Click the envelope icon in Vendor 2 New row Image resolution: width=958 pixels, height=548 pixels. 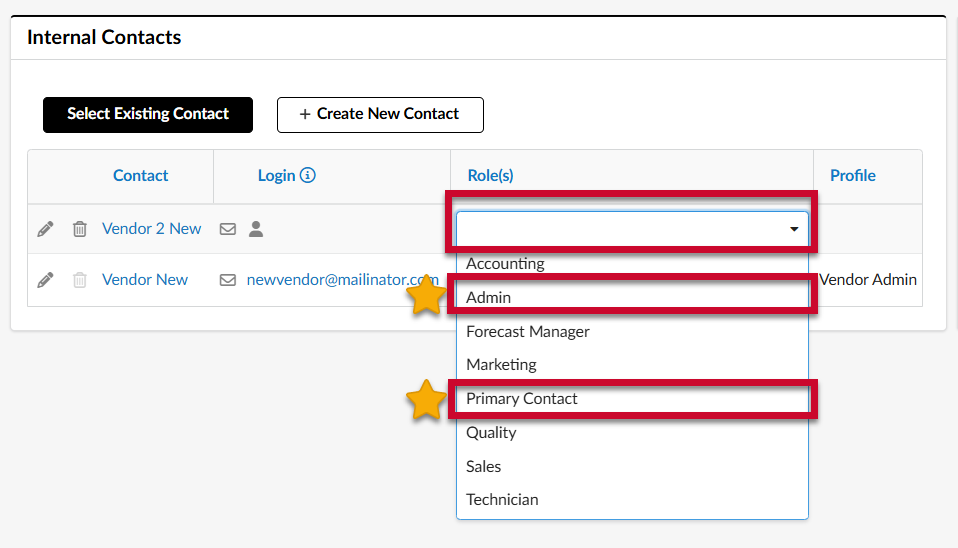pos(228,229)
